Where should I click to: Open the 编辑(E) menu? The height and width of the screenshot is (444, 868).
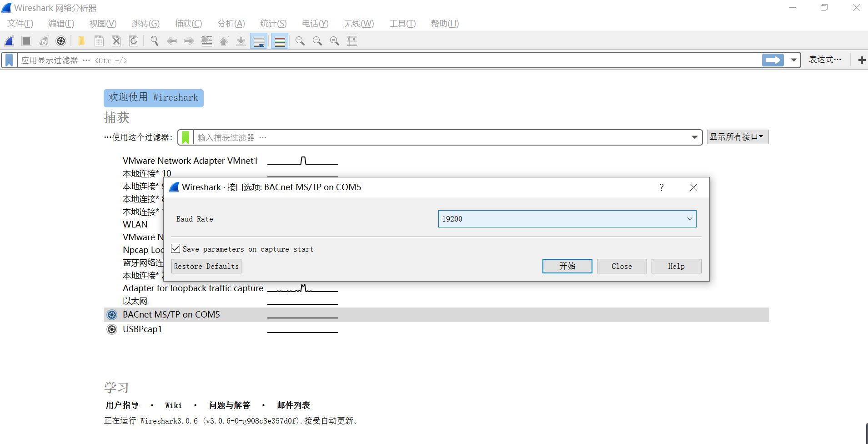[x=61, y=24]
